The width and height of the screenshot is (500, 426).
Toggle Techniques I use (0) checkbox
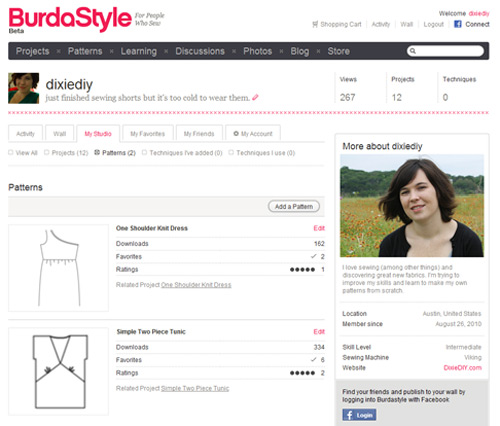tap(231, 153)
